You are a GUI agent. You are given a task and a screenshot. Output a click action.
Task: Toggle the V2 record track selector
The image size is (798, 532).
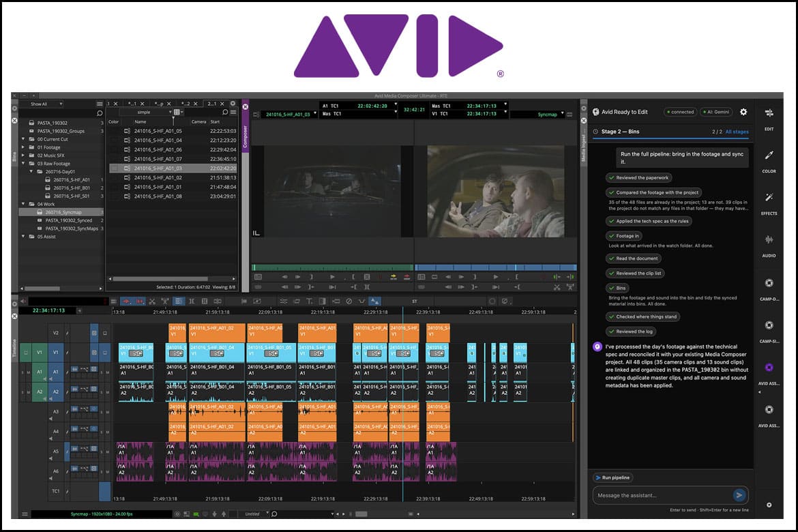[x=55, y=333]
